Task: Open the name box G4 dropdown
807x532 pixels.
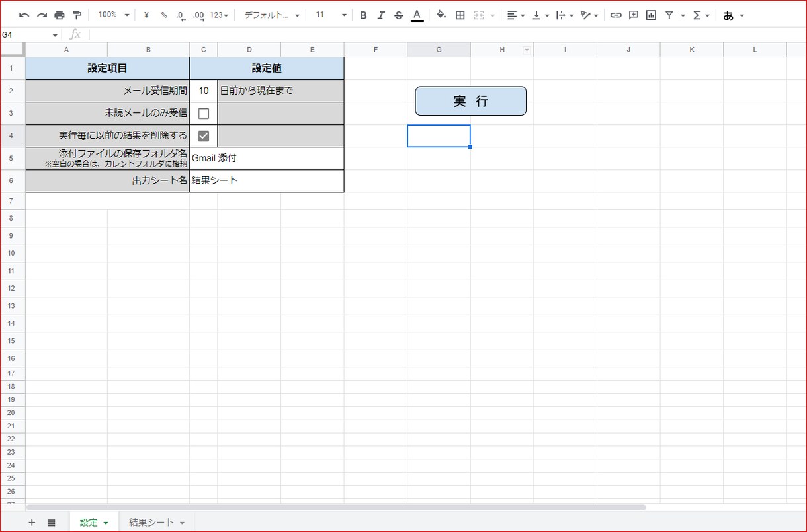Action: (x=55, y=34)
